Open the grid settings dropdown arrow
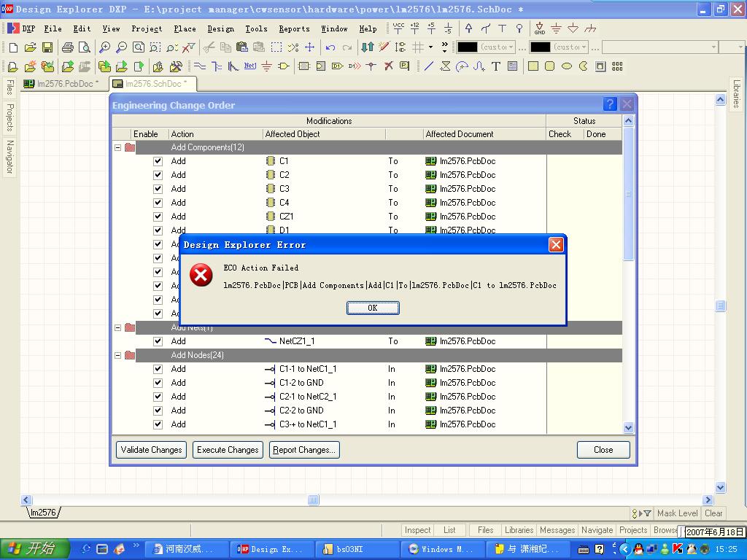The image size is (747, 560). [x=430, y=47]
